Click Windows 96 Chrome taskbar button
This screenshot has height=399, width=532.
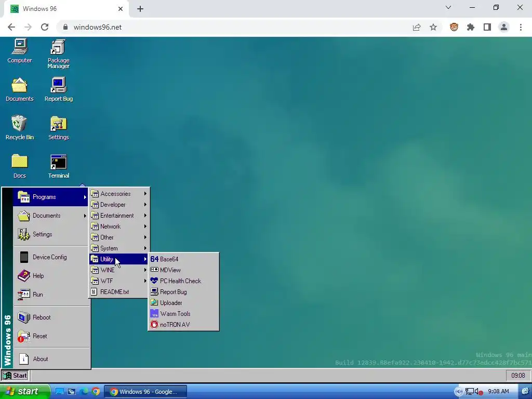[x=145, y=392]
